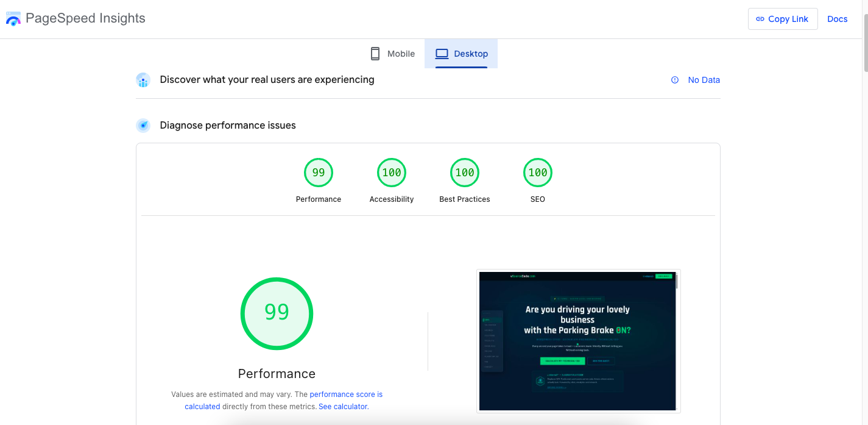Switch to the Mobile tab

(393, 54)
